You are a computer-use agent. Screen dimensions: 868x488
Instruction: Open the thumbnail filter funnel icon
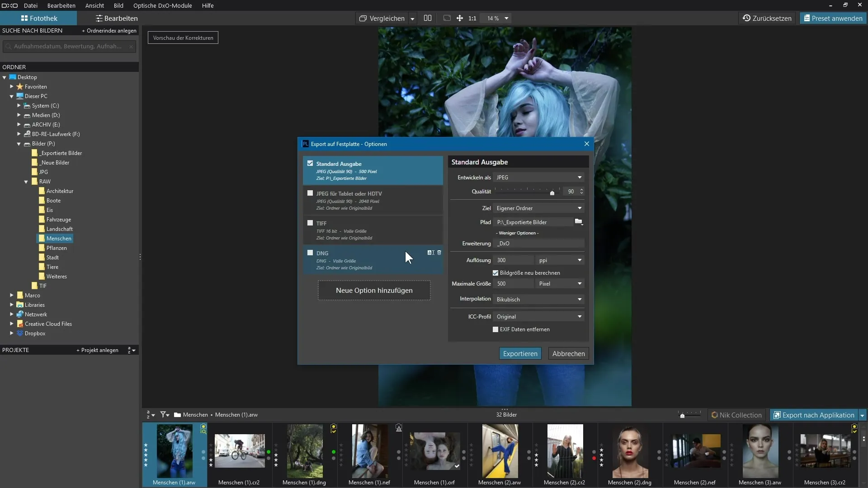tap(165, 414)
